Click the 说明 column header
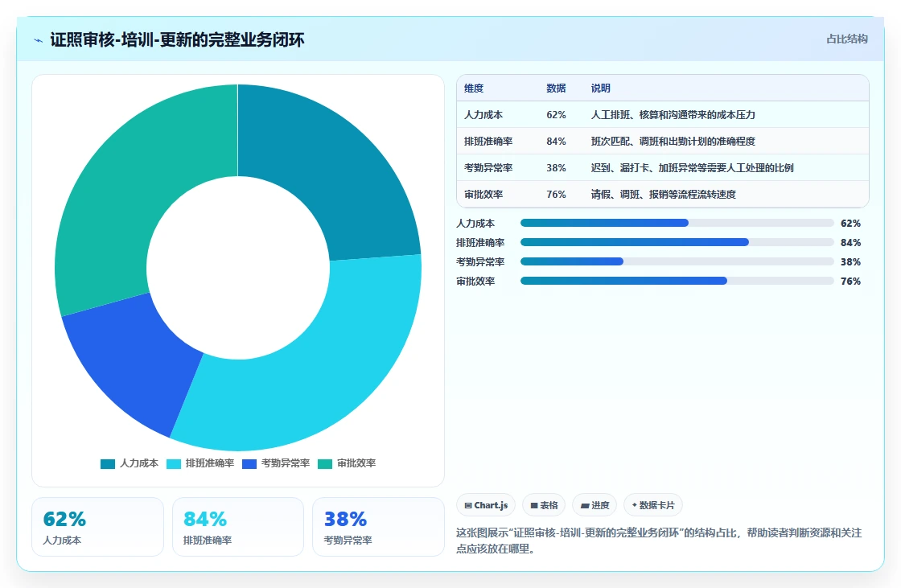This screenshot has height=588, width=901. (600, 88)
